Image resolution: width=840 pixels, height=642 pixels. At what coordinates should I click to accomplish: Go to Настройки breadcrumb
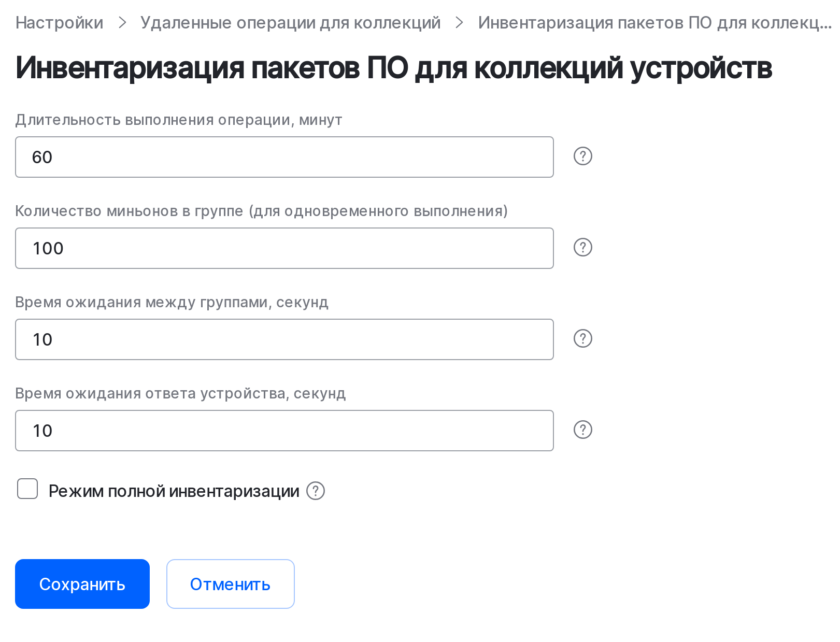pyautogui.click(x=59, y=23)
